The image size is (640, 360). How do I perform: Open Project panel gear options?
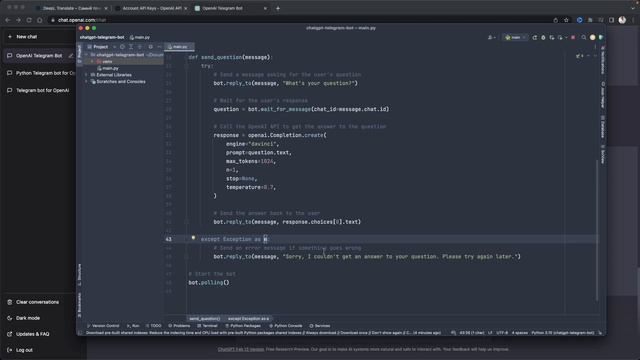coord(151,47)
